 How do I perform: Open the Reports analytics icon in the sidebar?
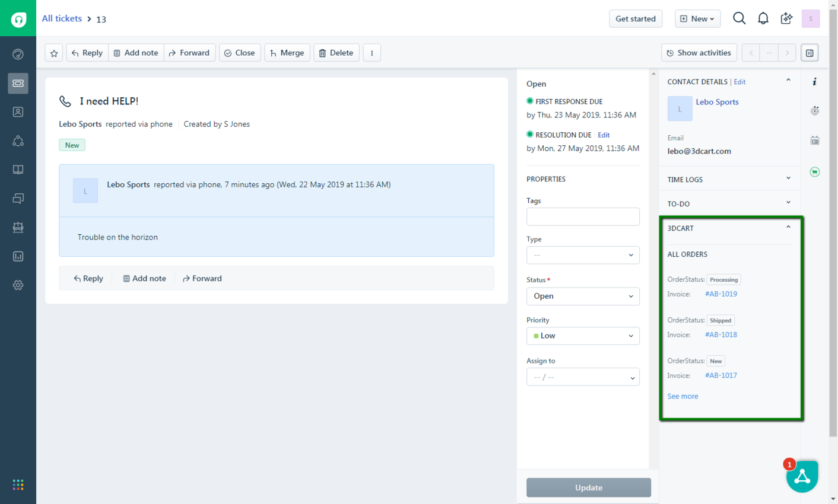pos(18,256)
